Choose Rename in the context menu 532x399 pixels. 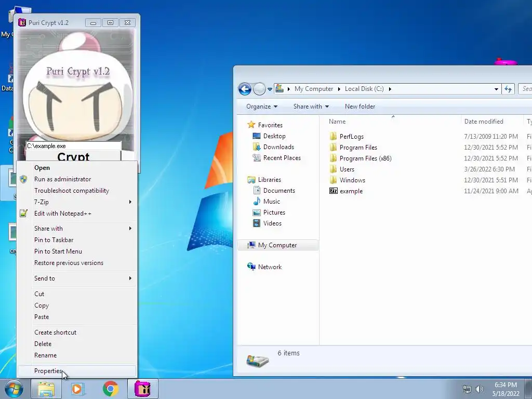coord(77,355)
